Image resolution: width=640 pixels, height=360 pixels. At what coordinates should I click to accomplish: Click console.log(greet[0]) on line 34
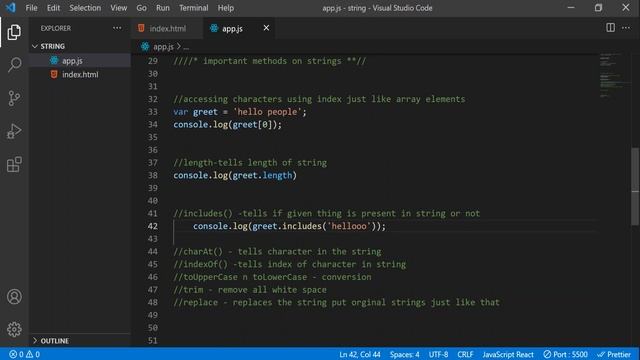pyautogui.click(x=227, y=124)
